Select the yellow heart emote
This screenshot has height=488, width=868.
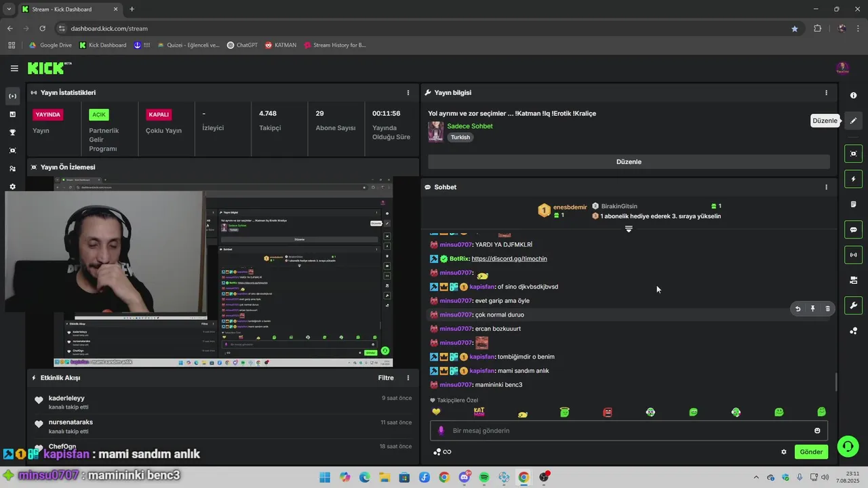coord(436,412)
